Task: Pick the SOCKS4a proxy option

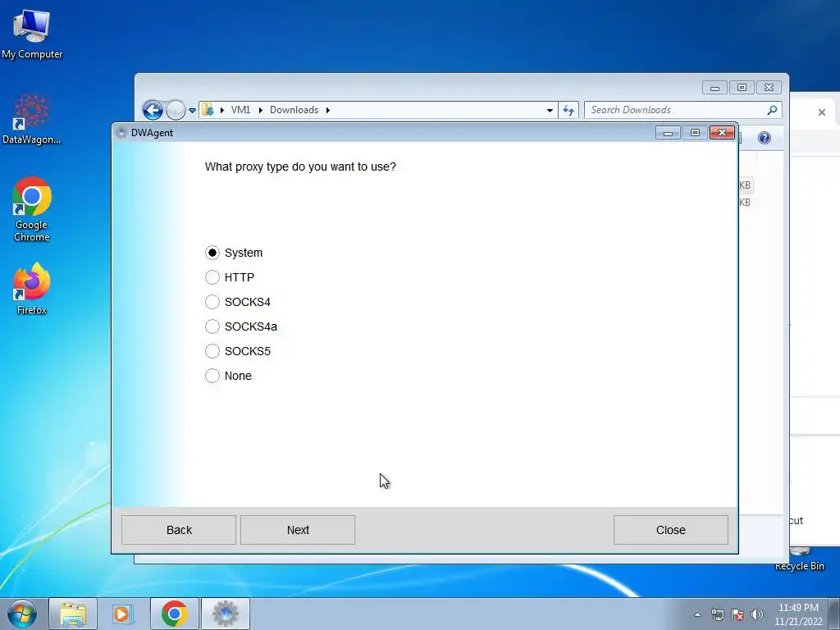Action: 212,326
